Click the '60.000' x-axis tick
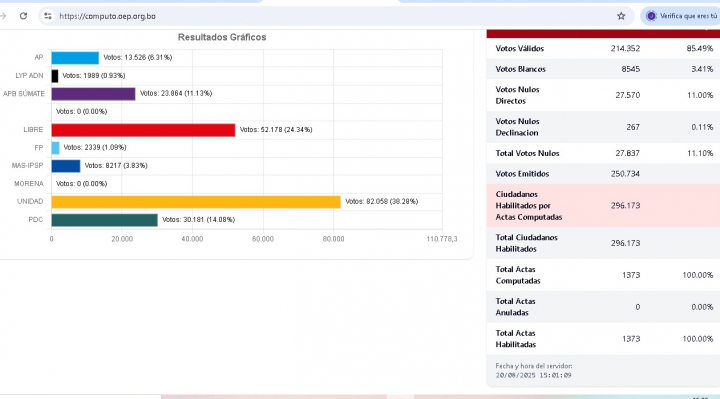 point(263,239)
